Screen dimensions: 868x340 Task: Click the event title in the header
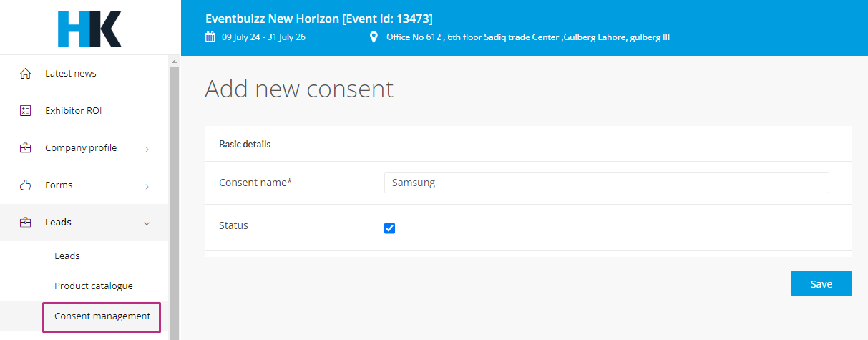pos(319,19)
